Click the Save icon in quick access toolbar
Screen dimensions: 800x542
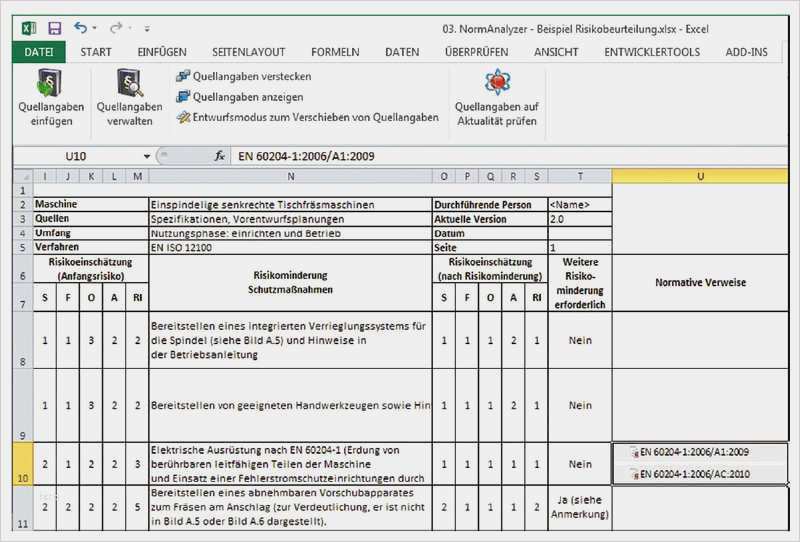tap(55, 28)
